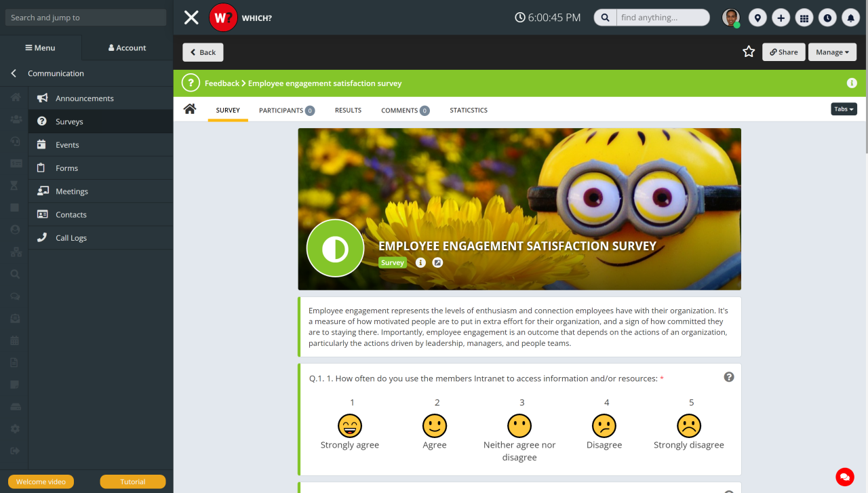Click the location pin icon in top bar
This screenshot has width=868, height=493.
coord(757,17)
